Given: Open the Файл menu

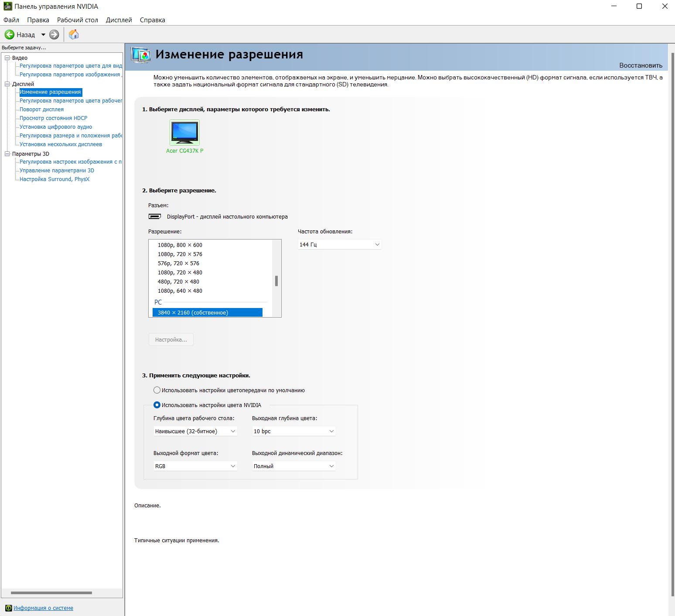Looking at the screenshot, I should pos(11,20).
